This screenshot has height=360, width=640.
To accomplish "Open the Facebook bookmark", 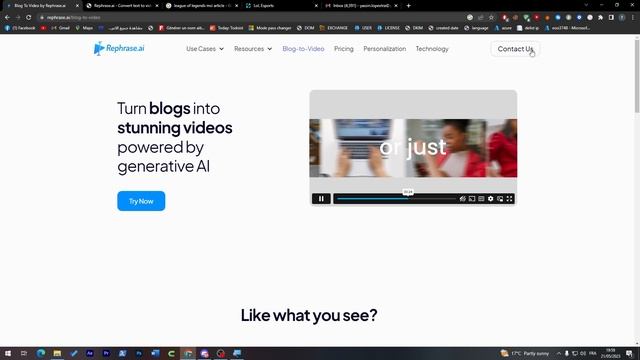I will click(20, 28).
